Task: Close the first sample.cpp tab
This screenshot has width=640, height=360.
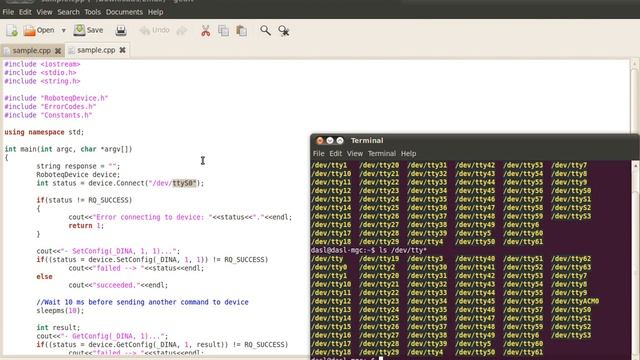Action: (58, 51)
